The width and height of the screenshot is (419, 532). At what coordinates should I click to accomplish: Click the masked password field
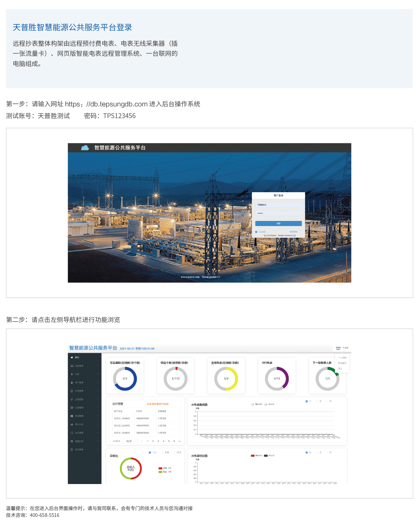[278, 213]
